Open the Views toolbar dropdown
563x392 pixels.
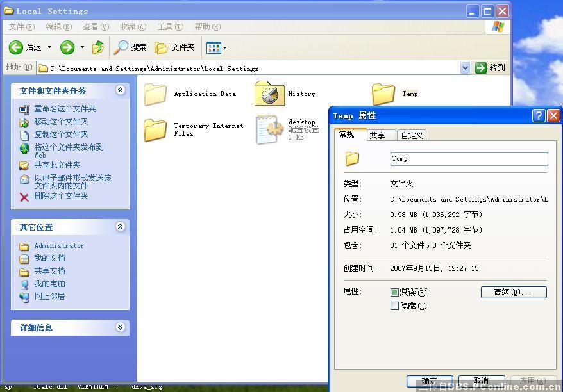coord(217,47)
